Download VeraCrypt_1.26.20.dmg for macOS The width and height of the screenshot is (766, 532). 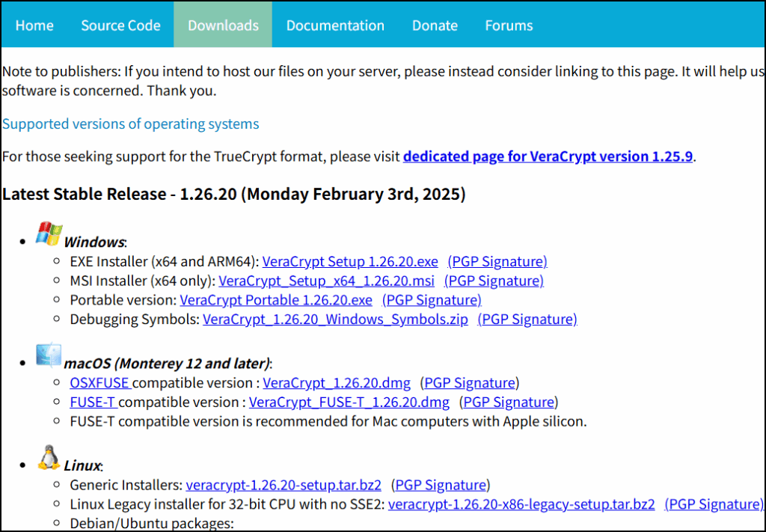click(x=337, y=383)
